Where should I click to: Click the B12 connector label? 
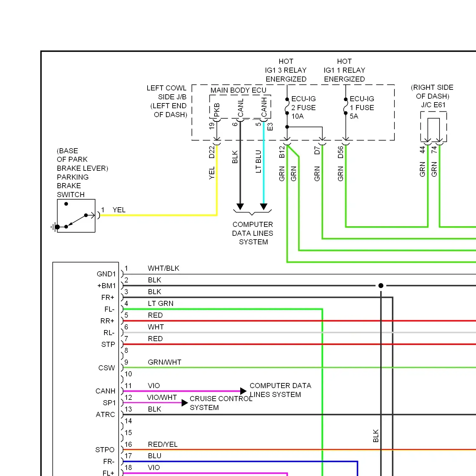point(282,152)
